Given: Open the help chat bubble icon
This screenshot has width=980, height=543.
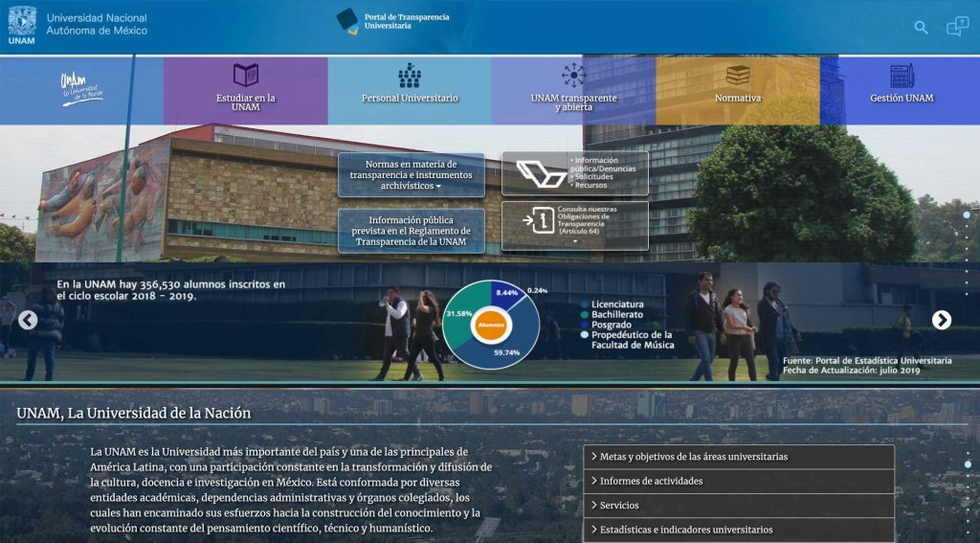Looking at the screenshot, I should click(x=957, y=26).
